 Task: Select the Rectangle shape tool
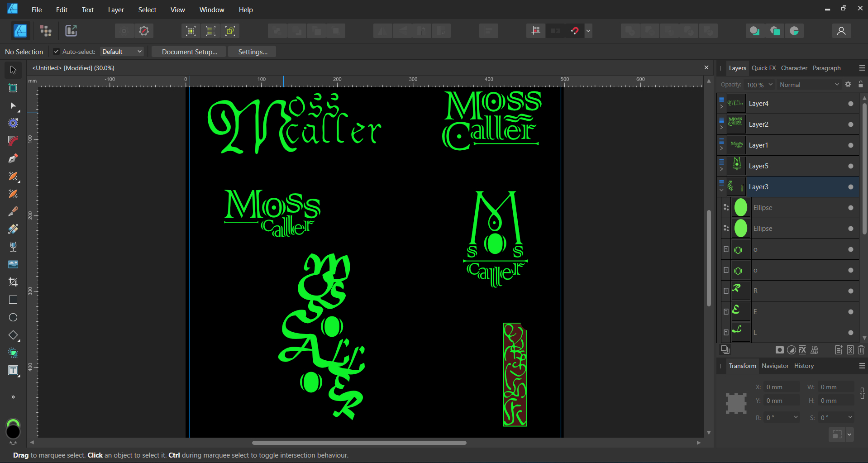(x=13, y=300)
